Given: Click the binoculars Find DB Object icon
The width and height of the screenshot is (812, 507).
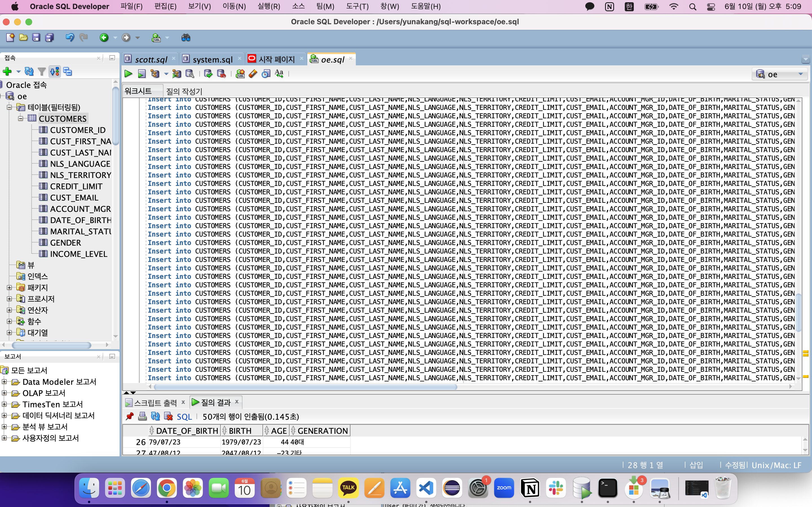Looking at the screenshot, I should click(186, 37).
